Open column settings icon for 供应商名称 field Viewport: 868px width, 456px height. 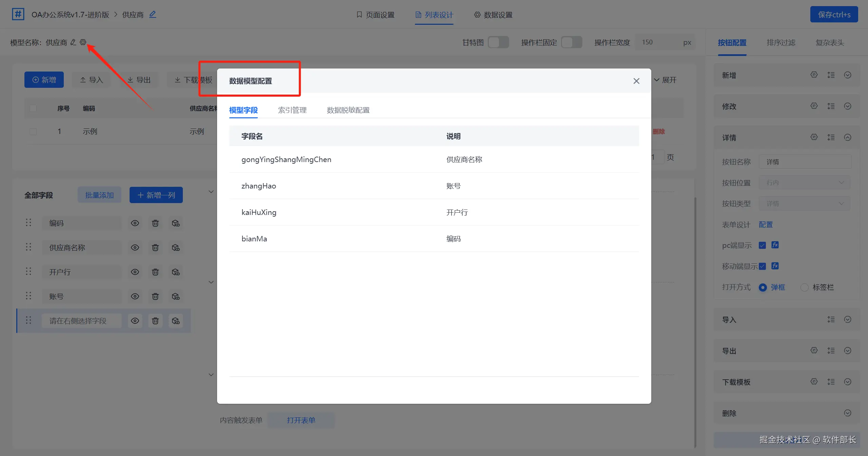(x=176, y=247)
